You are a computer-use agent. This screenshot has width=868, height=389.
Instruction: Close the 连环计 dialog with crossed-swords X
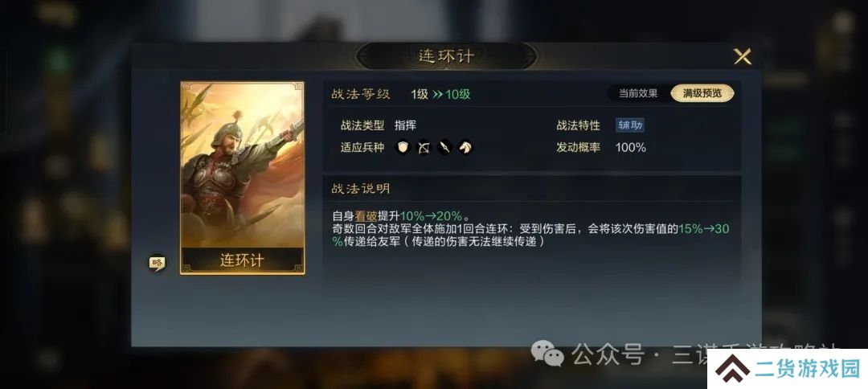pos(743,56)
